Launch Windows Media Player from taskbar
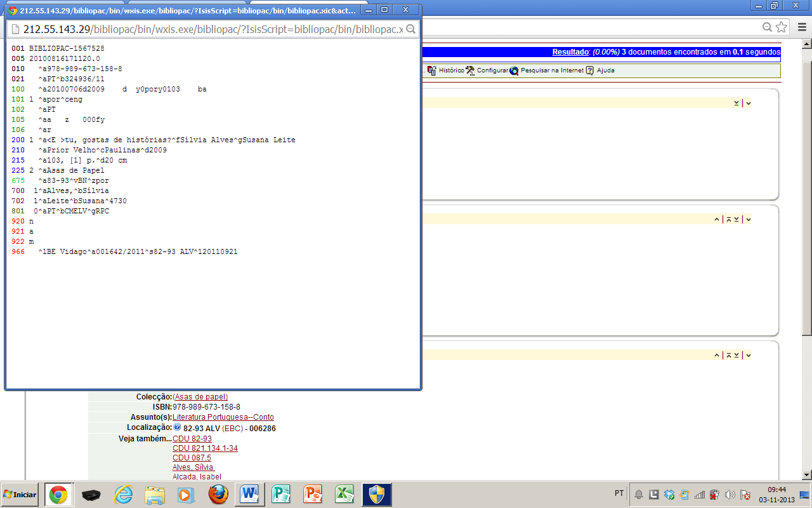 click(187, 494)
